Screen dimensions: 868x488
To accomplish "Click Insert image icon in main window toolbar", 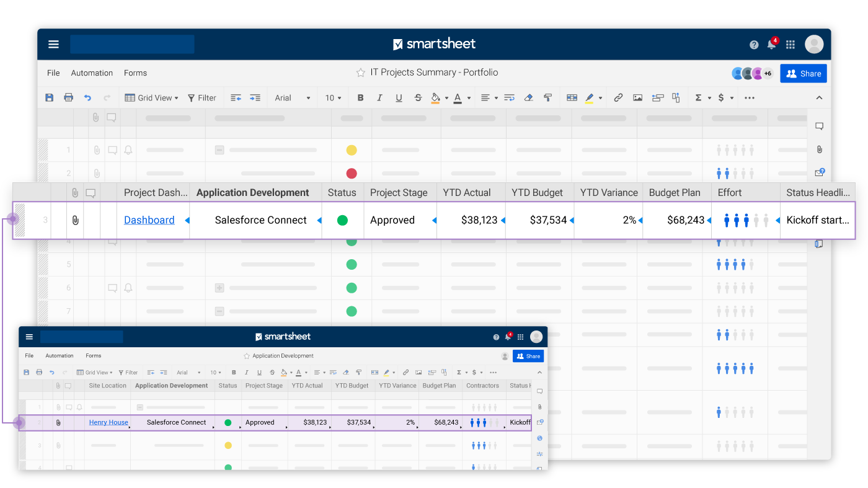I will (637, 97).
